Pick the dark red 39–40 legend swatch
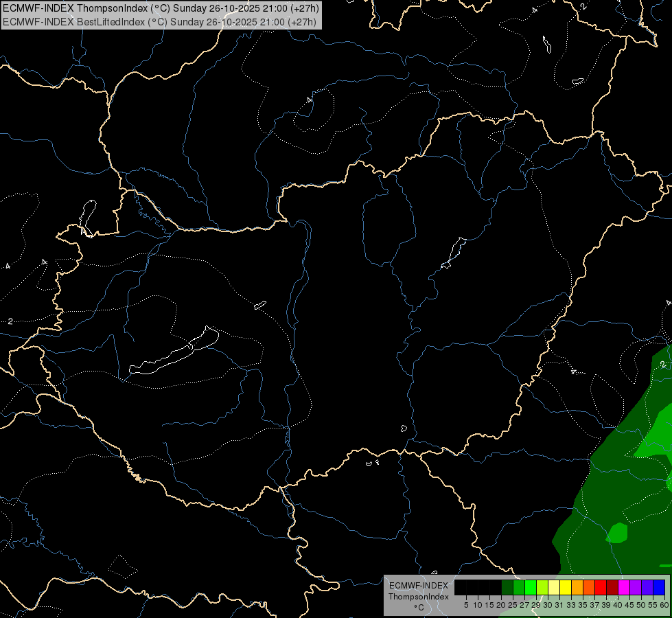This screenshot has width=672, height=618. [612, 588]
